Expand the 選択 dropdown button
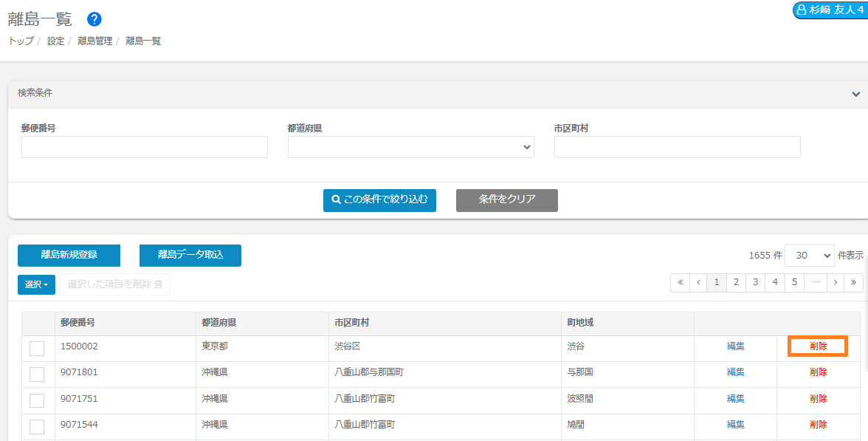 coord(36,284)
